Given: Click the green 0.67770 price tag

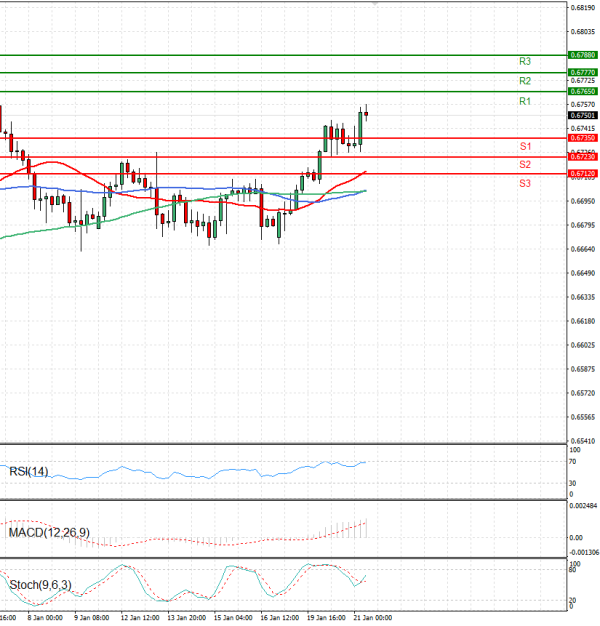Looking at the screenshot, I should pyautogui.click(x=582, y=73).
